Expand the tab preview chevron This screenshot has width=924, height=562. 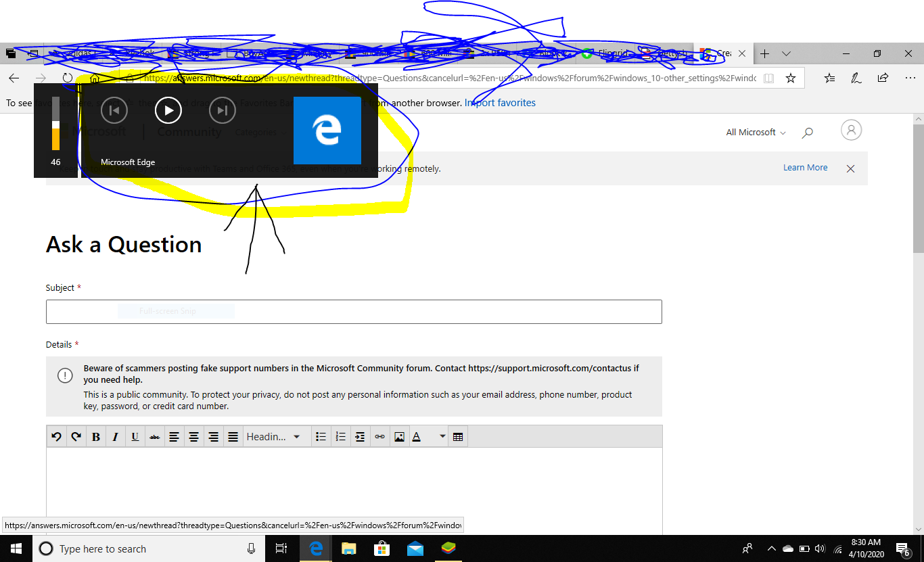click(786, 53)
